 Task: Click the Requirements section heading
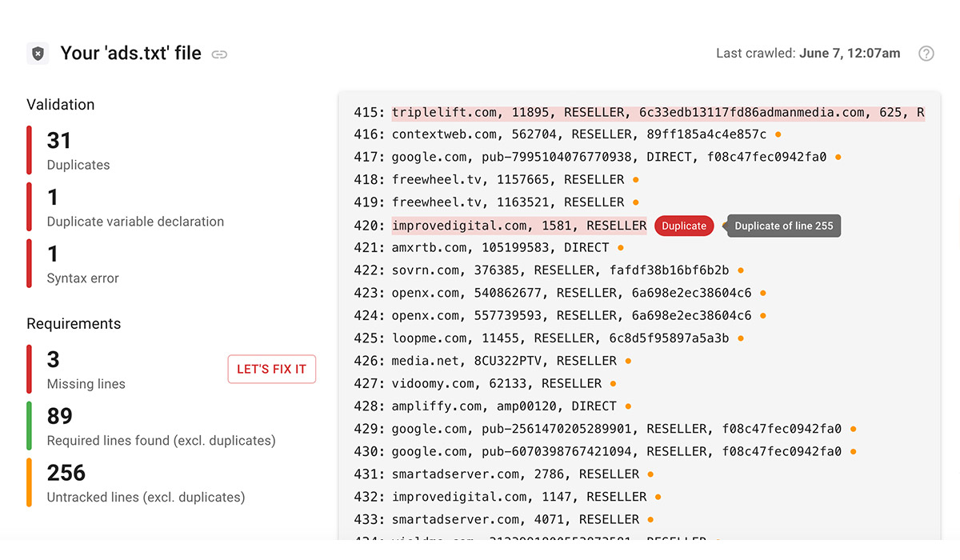pyautogui.click(x=74, y=324)
